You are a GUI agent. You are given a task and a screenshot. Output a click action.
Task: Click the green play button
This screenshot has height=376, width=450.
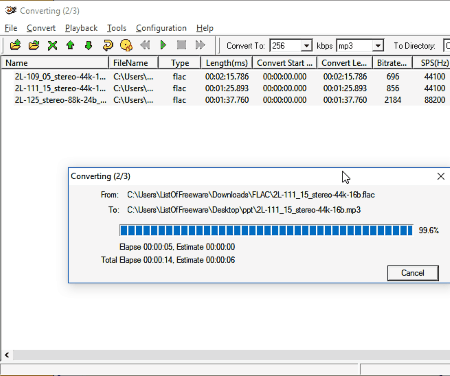coord(163,45)
